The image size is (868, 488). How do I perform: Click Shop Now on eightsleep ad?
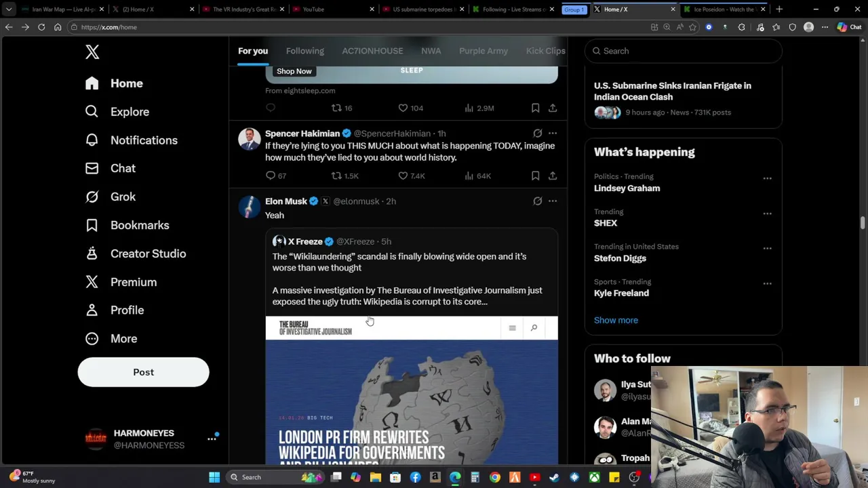pyautogui.click(x=294, y=71)
